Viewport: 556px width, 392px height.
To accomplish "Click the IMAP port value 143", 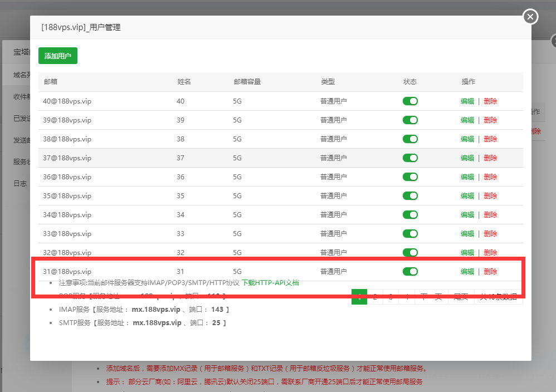I will pyautogui.click(x=217, y=310).
